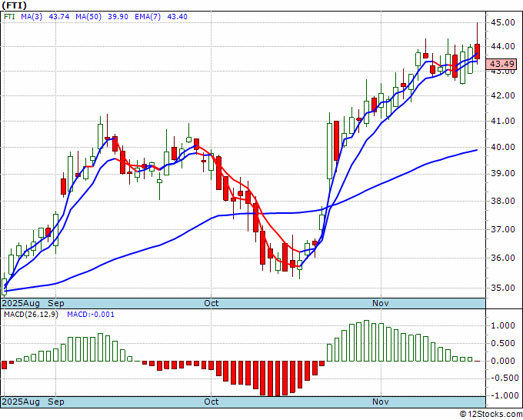Click Nov on the MACD date axis
The width and height of the screenshot is (523, 420).
point(381,402)
